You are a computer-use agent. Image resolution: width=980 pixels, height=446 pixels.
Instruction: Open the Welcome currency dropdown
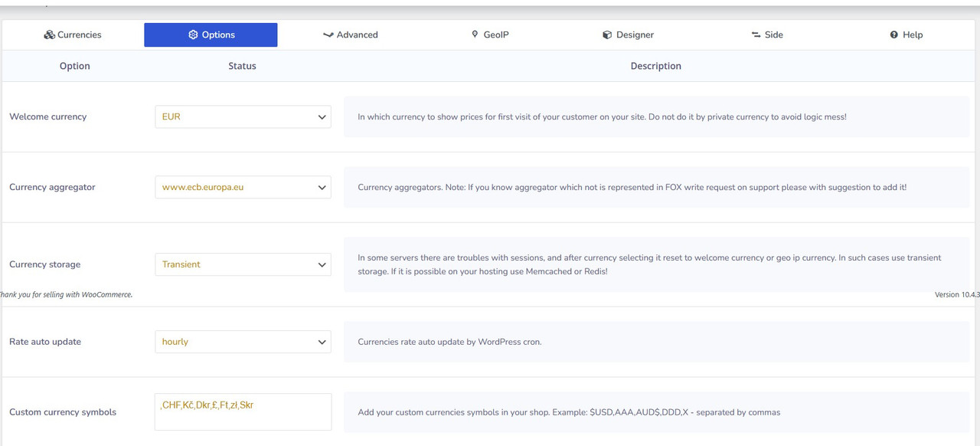(243, 116)
